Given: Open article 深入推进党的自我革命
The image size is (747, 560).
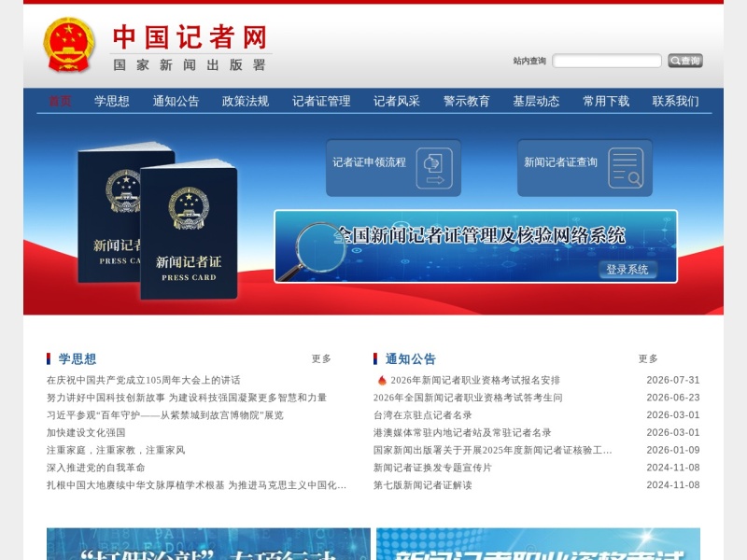Looking at the screenshot, I should click(96, 468).
